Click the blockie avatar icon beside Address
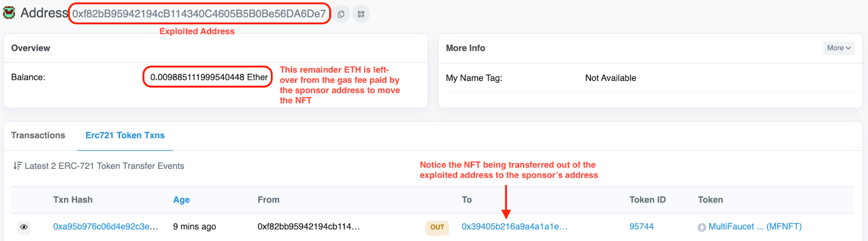This screenshot has width=868, height=241. [x=9, y=12]
